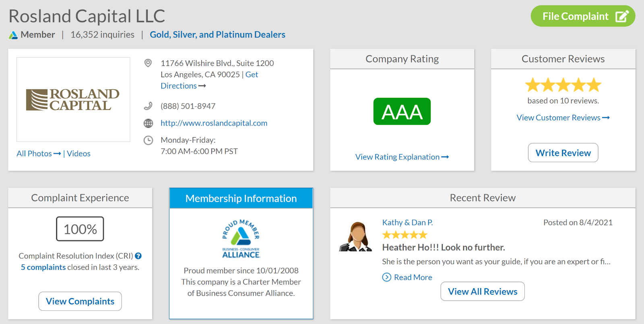Click the five gold stars customer rating
This screenshot has width=644, height=324.
[563, 85]
